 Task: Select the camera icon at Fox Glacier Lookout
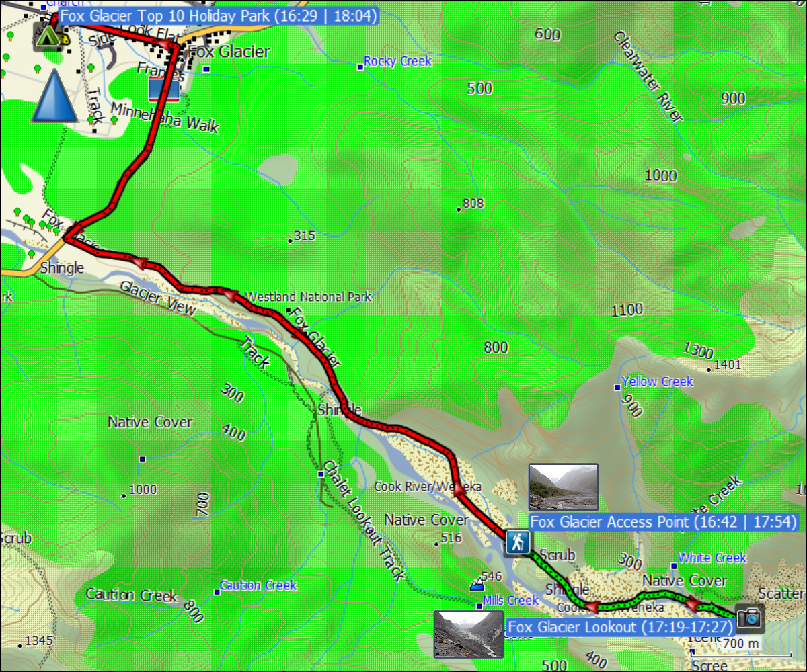click(748, 616)
